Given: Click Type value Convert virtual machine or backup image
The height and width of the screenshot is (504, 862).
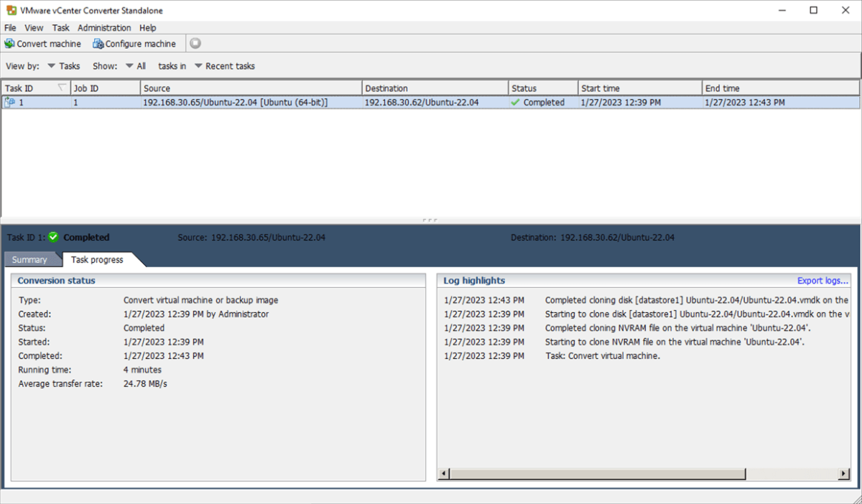Looking at the screenshot, I should point(200,300).
